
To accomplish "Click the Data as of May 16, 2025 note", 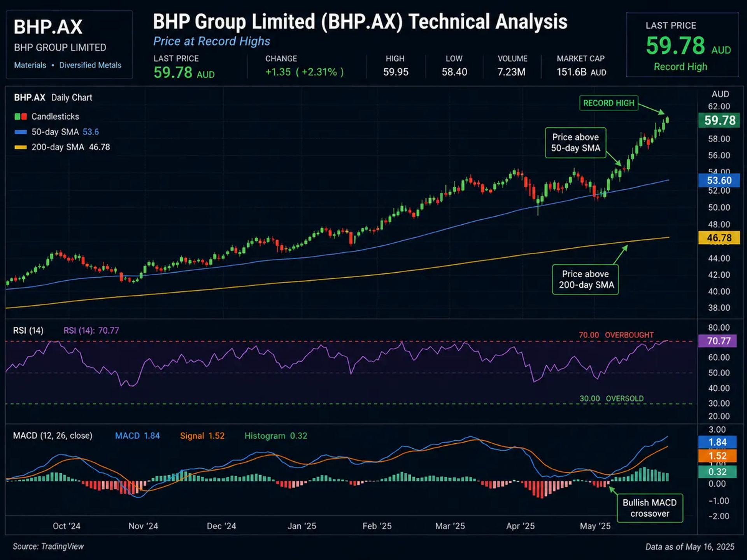I will (690, 547).
